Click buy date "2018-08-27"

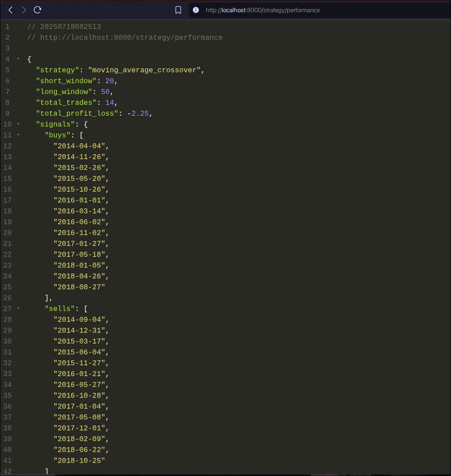tap(79, 287)
